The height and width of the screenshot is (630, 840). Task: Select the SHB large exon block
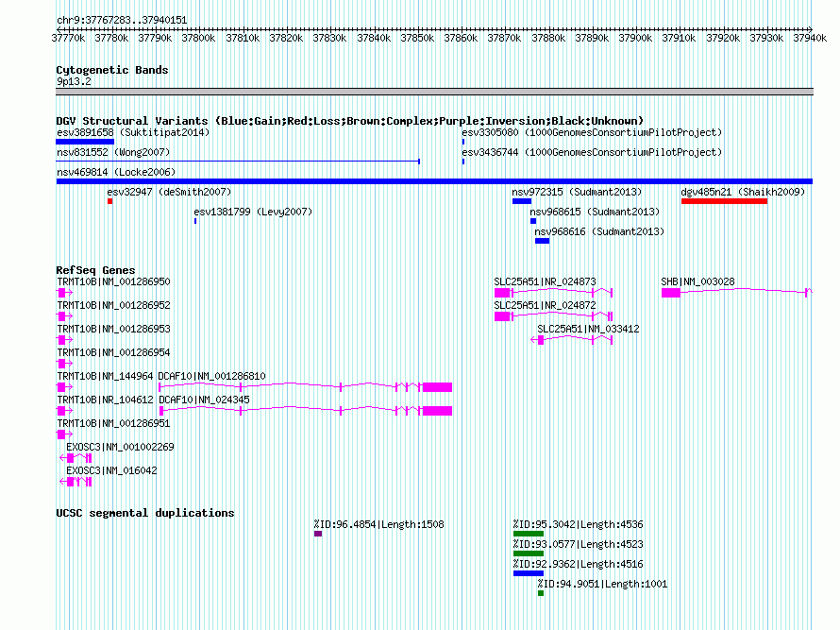point(671,293)
